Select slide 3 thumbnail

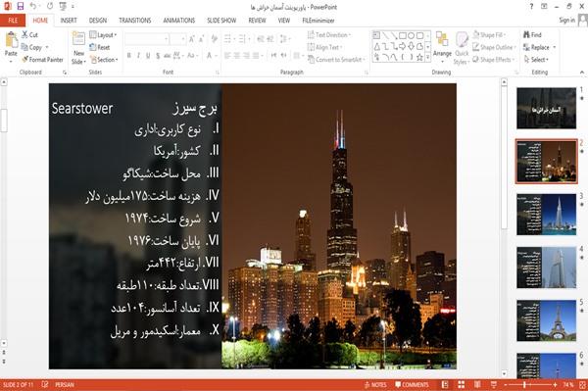tap(547, 215)
